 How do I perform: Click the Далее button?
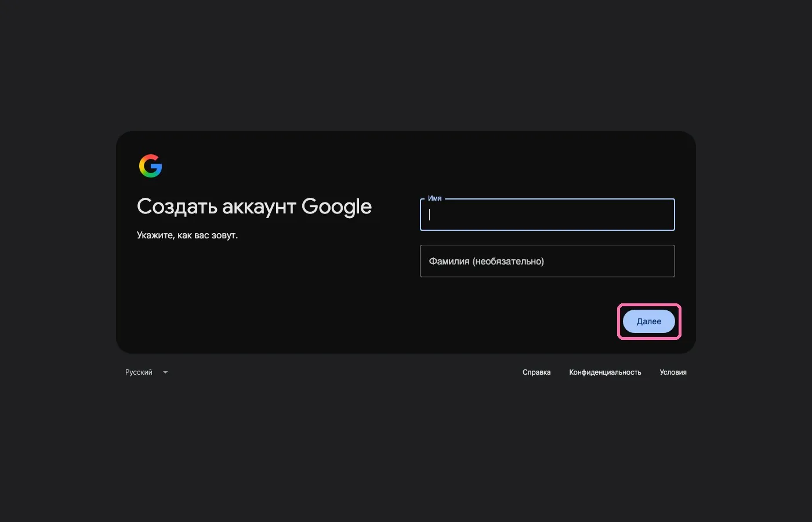point(649,321)
